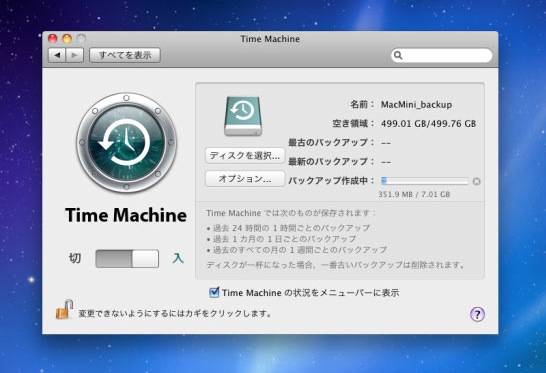The image size is (546, 373).
Task: Close window with the red button
Action: [x=53, y=39]
